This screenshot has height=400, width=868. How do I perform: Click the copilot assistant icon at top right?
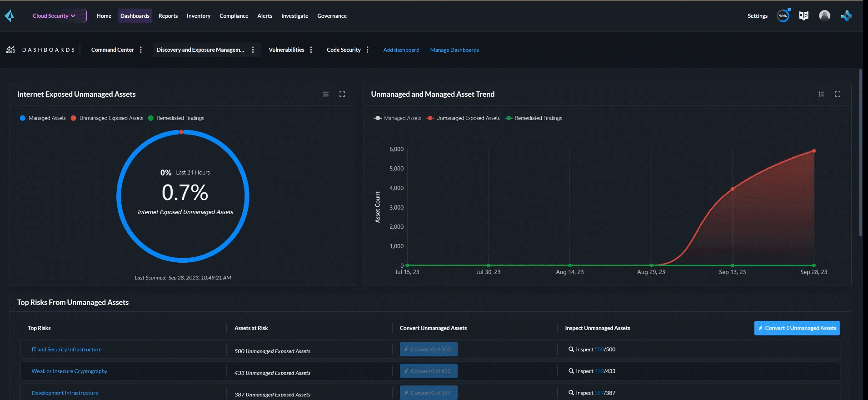pos(847,16)
